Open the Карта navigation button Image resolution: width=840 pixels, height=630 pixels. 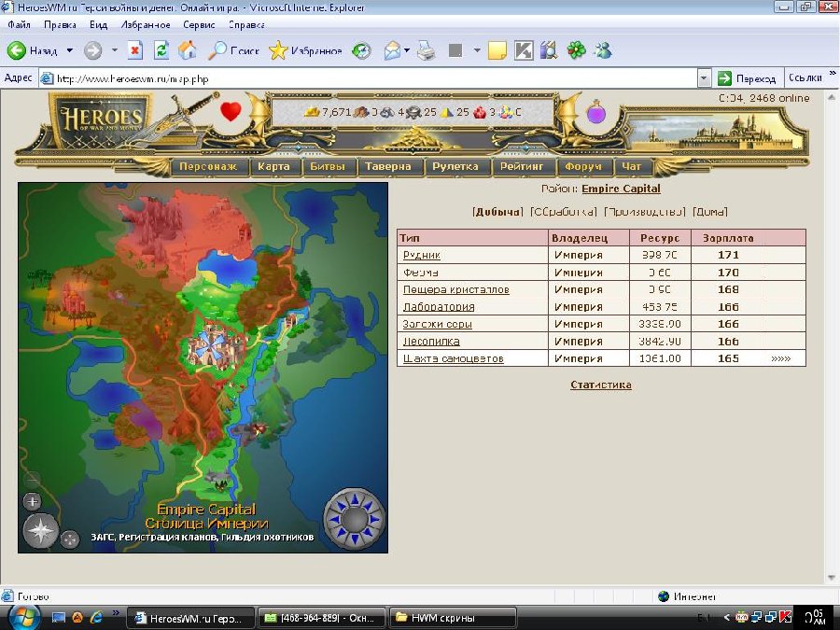pyautogui.click(x=273, y=167)
